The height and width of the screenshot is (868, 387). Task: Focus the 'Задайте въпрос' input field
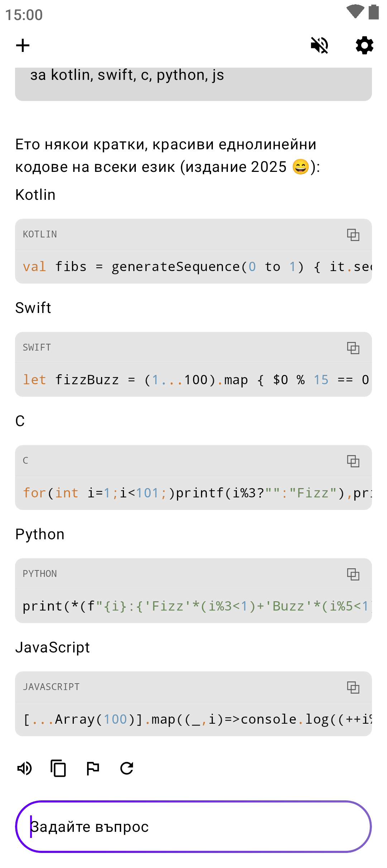pyautogui.click(x=193, y=827)
